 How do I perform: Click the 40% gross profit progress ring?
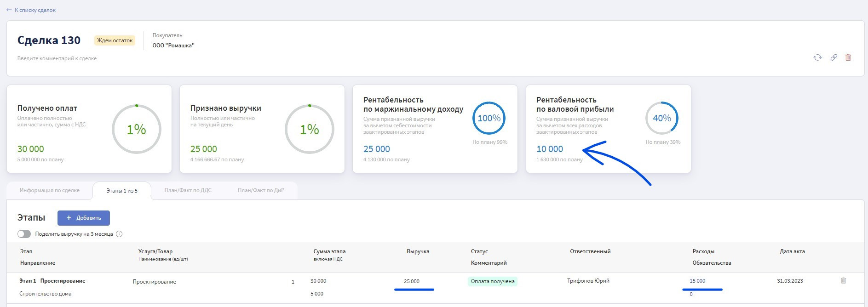pyautogui.click(x=661, y=118)
